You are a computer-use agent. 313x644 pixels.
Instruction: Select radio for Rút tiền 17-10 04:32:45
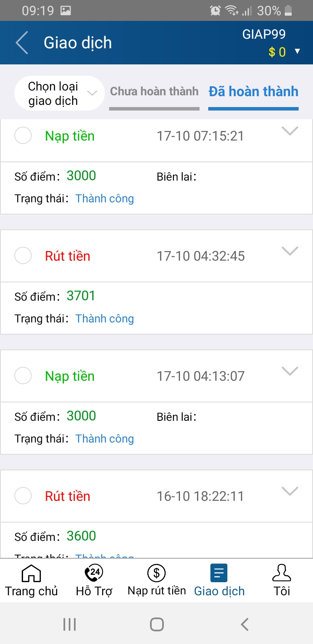[x=23, y=255]
